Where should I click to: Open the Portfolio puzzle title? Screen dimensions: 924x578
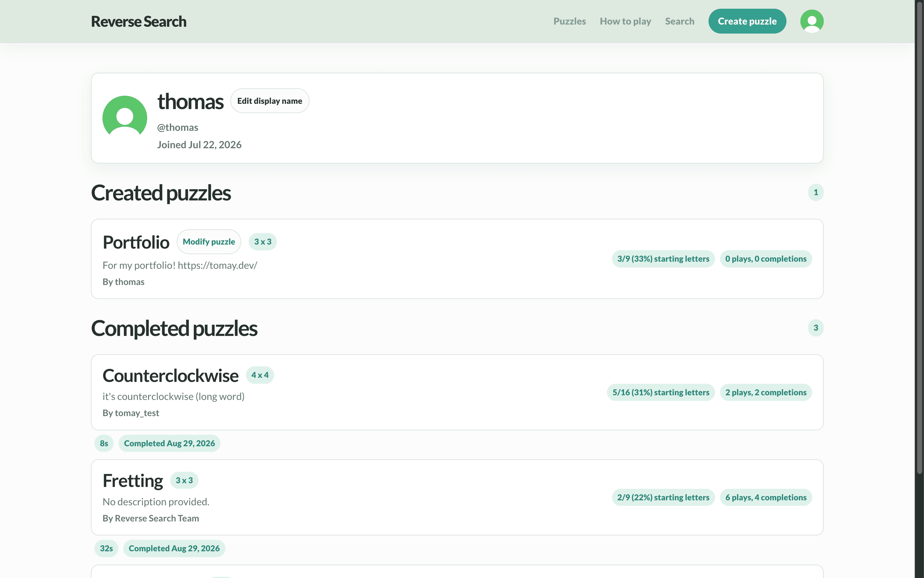(x=136, y=242)
